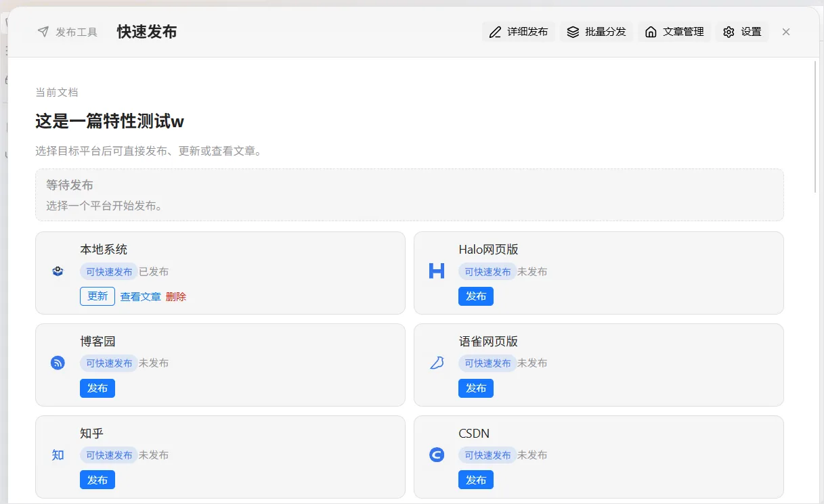Click the paper-plane publish tool icon
824x504 pixels.
click(43, 32)
